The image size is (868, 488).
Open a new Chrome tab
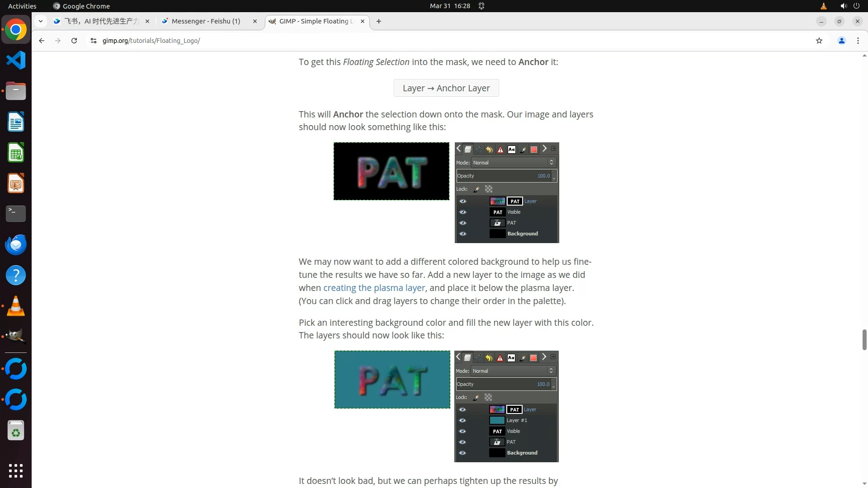378,21
